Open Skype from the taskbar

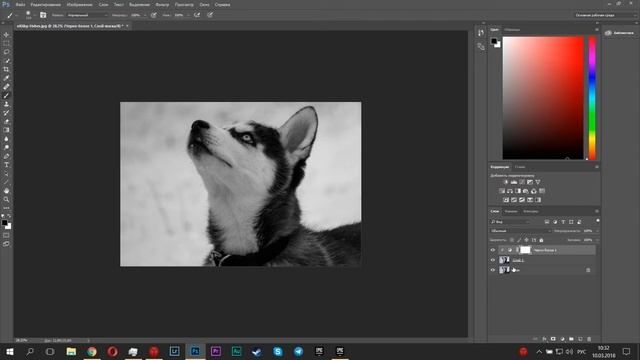pyautogui.click(x=278, y=351)
